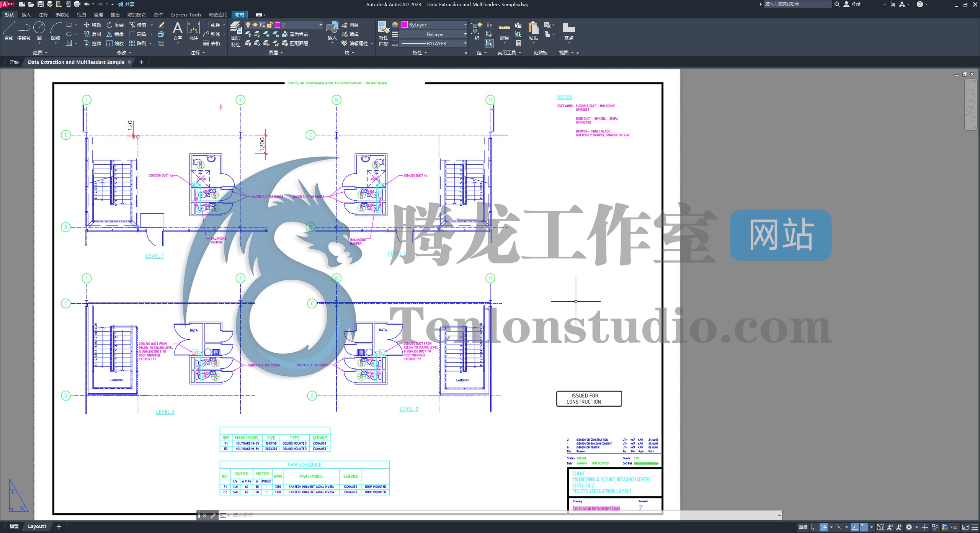This screenshot has width=980, height=533.
Task: Click the Rotate (旋转) tool
Action: click(x=115, y=25)
